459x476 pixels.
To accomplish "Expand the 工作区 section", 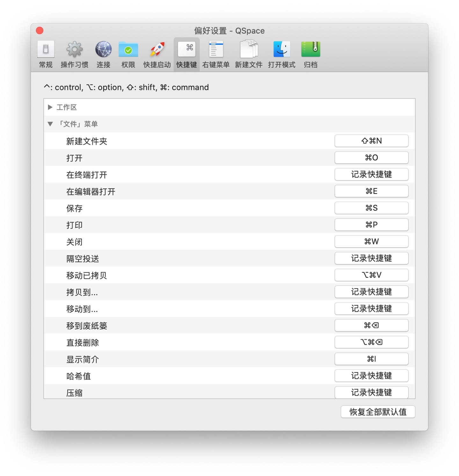I will point(50,107).
